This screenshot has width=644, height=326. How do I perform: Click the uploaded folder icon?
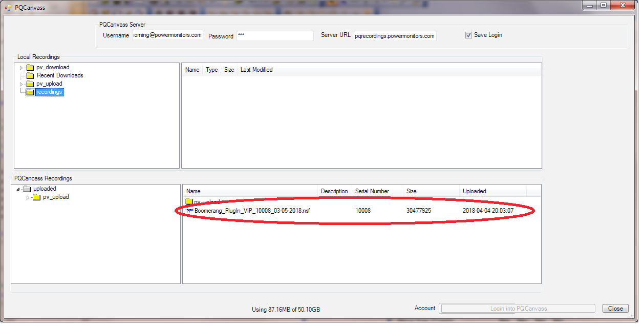[x=27, y=189]
